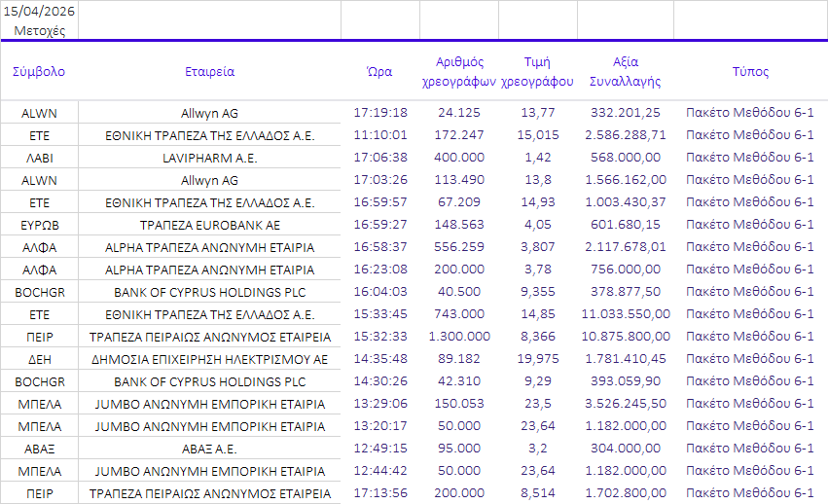Select the ΛΑΒΙ symbol cell

(40, 158)
